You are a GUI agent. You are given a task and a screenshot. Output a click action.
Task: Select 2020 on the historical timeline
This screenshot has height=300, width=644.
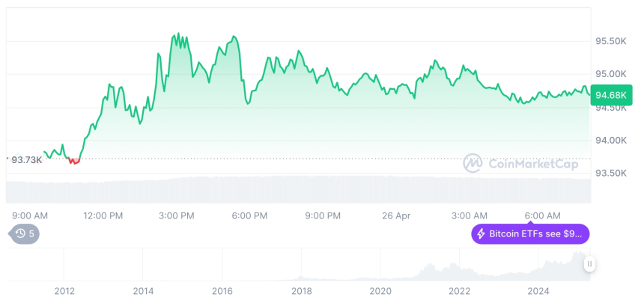click(380, 290)
